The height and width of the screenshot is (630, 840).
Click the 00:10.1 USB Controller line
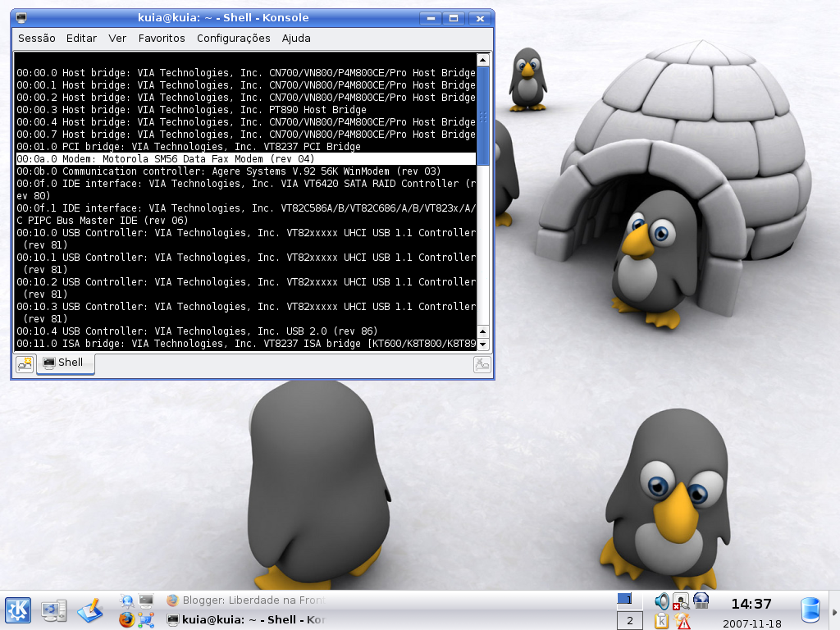coord(246,263)
